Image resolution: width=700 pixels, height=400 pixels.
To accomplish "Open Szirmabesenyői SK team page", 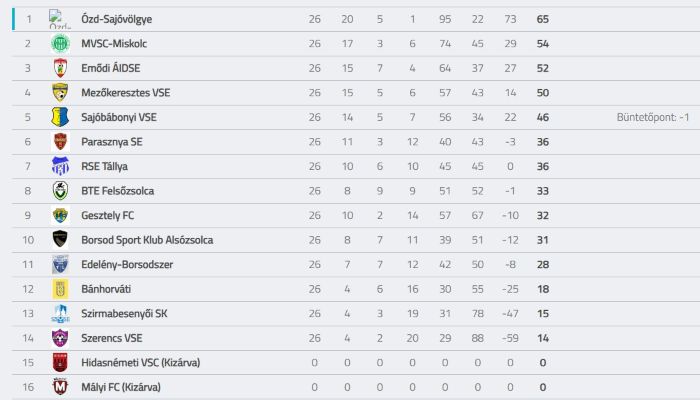I will pos(124,314).
